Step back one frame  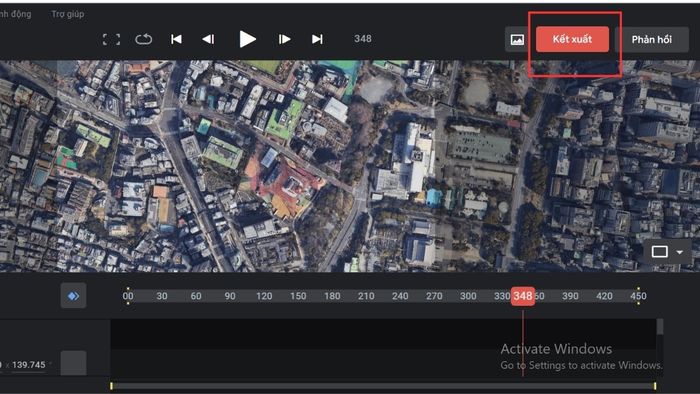[x=208, y=39]
